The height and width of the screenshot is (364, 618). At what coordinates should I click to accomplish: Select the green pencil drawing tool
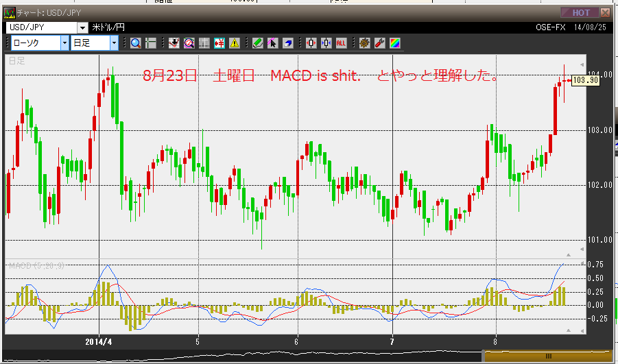(x=257, y=43)
